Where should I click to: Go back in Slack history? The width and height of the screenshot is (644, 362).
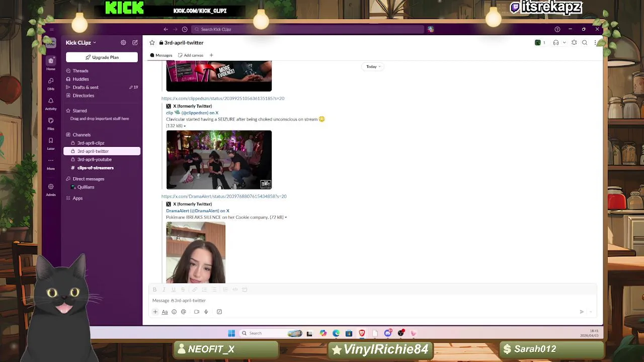pos(166,29)
